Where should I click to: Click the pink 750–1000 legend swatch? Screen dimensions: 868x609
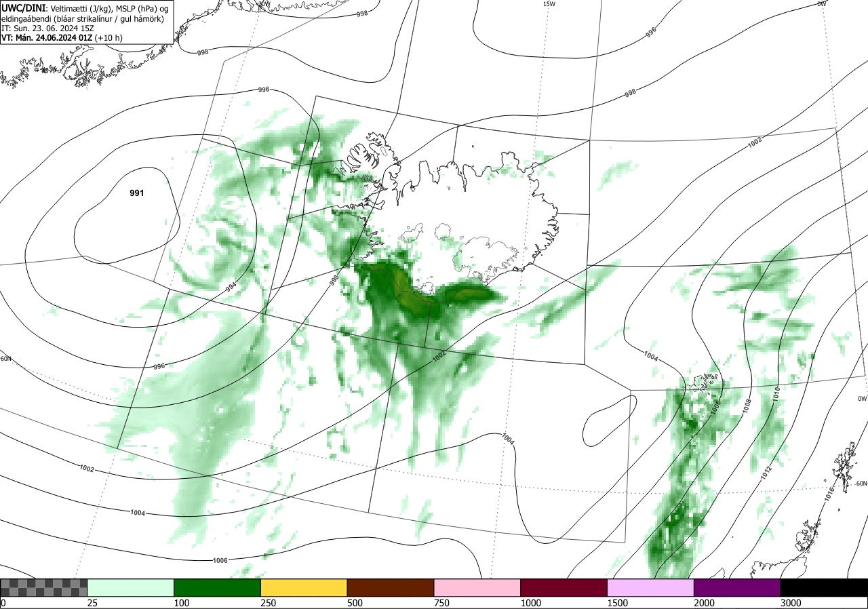coord(477,587)
